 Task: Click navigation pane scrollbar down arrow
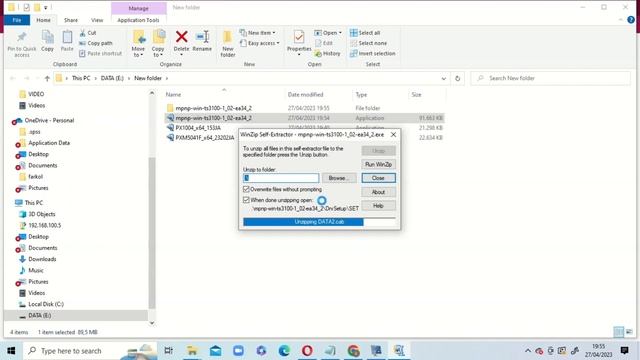click(x=152, y=323)
